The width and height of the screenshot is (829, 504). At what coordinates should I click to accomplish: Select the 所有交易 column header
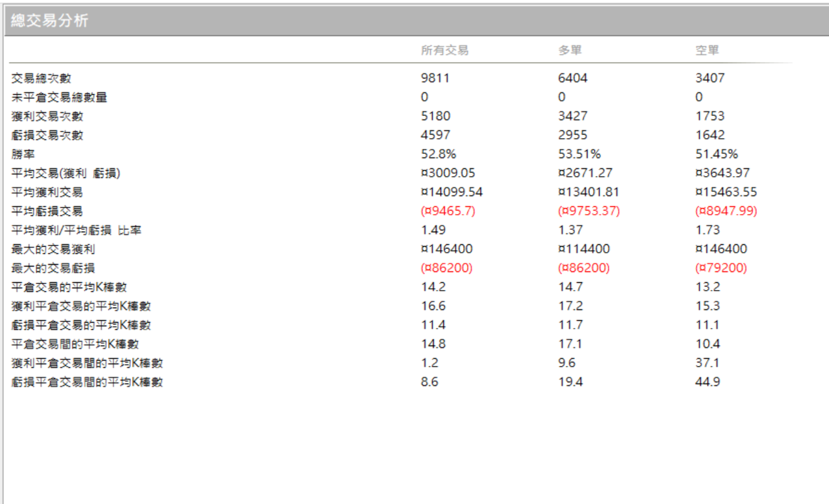click(x=445, y=50)
